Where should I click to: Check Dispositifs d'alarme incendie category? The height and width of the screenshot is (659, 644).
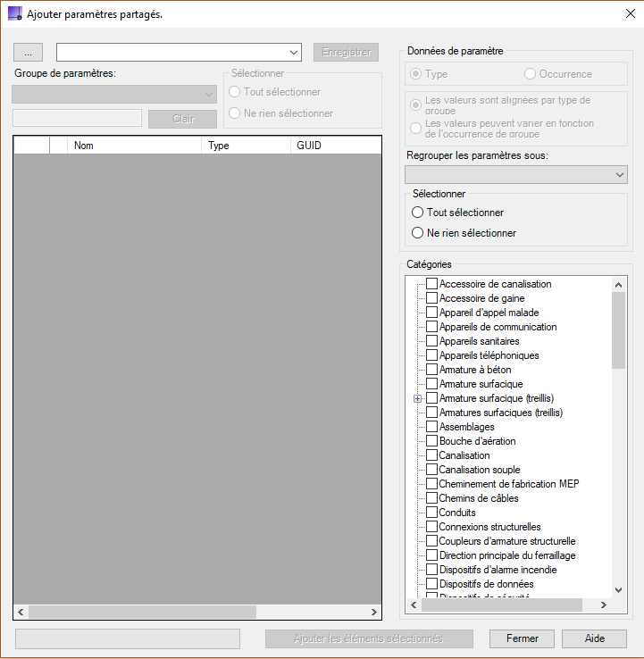431,570
